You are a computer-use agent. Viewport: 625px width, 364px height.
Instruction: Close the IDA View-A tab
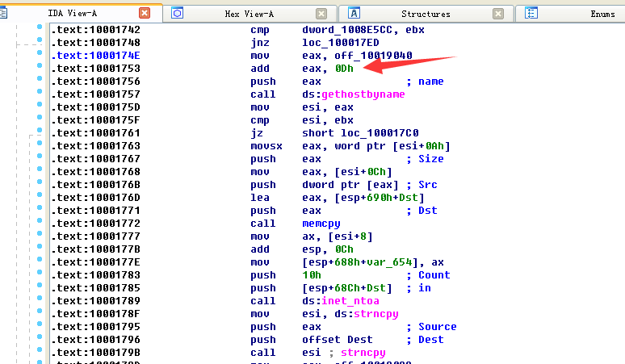point(145,13)
